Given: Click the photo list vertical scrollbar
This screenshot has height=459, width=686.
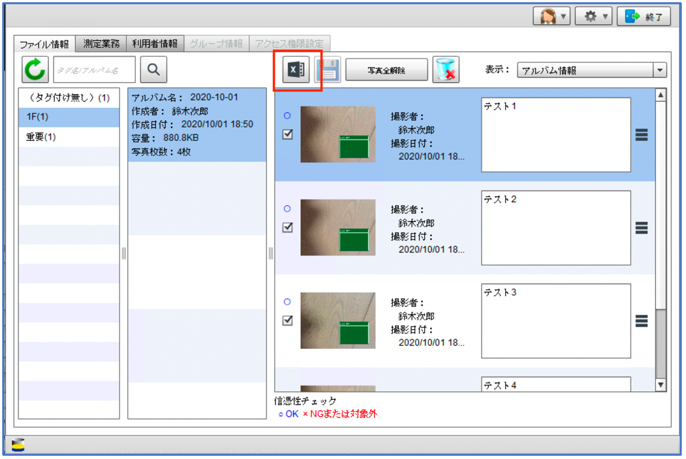Looking at the screenshot, I should [x=659, y=240].
